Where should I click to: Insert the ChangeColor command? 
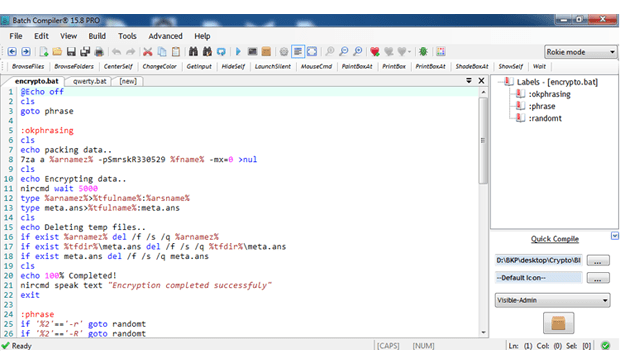[x=159, y=66]
